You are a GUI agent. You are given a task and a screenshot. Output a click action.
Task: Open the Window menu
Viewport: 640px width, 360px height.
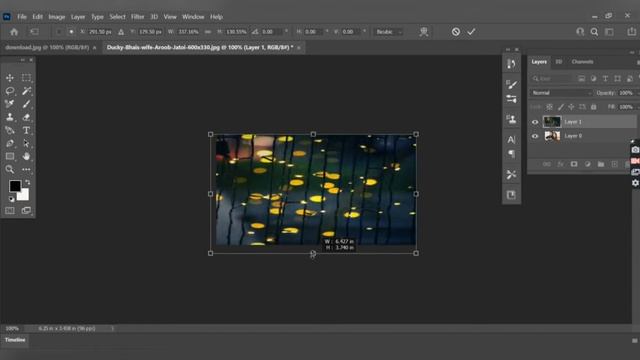(193, 17)
